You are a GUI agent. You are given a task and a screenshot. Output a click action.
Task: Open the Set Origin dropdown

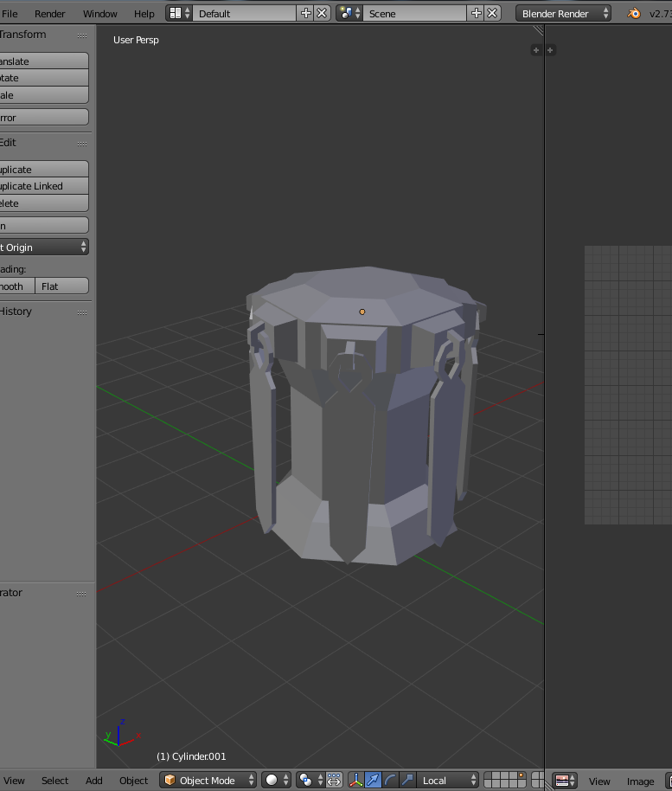(x=44, y=248)
